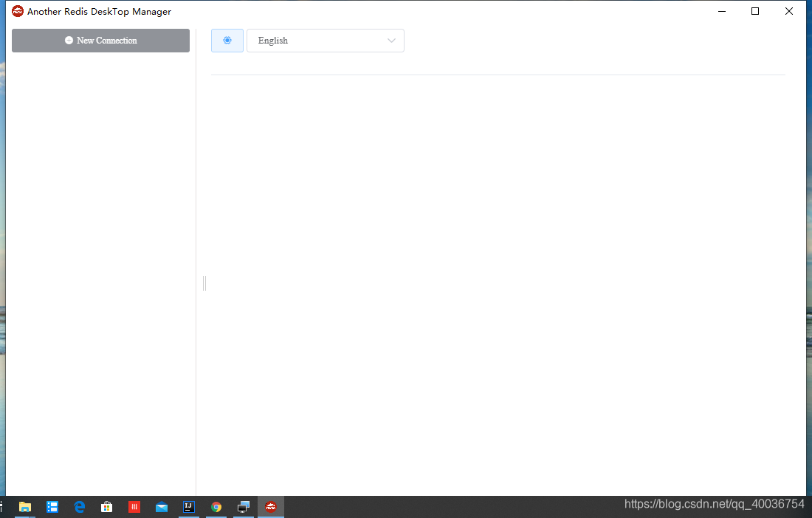812x518 pixels.
Task: Open Google Chrome from the taskbar
Action: point(216,507)
